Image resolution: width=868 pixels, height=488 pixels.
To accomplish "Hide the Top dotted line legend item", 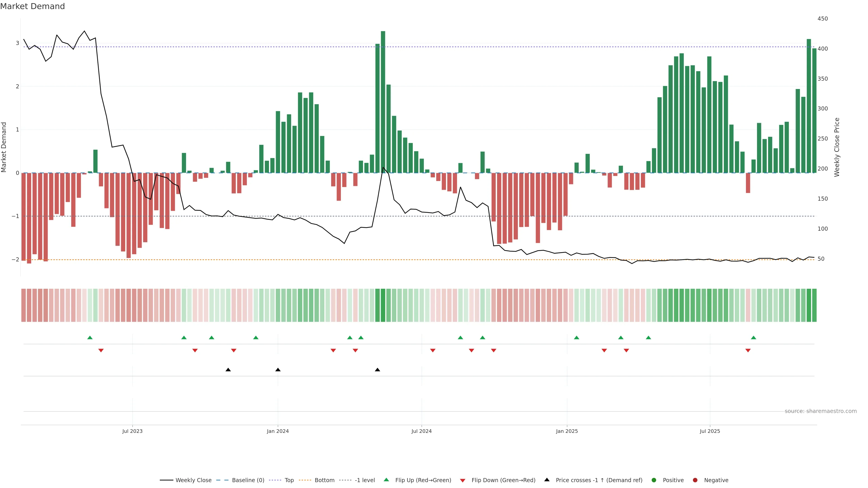I will pos(289,480).
